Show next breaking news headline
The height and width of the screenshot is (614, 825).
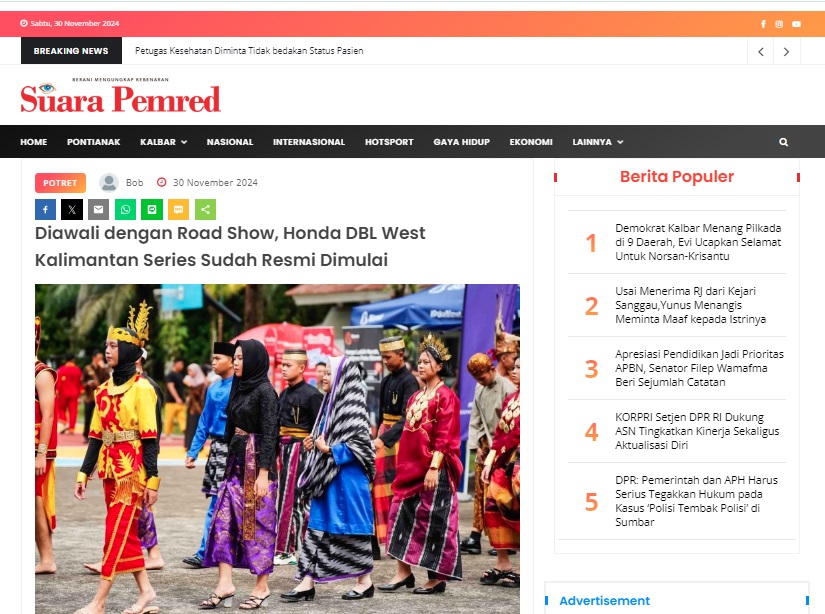click(787, 51)
